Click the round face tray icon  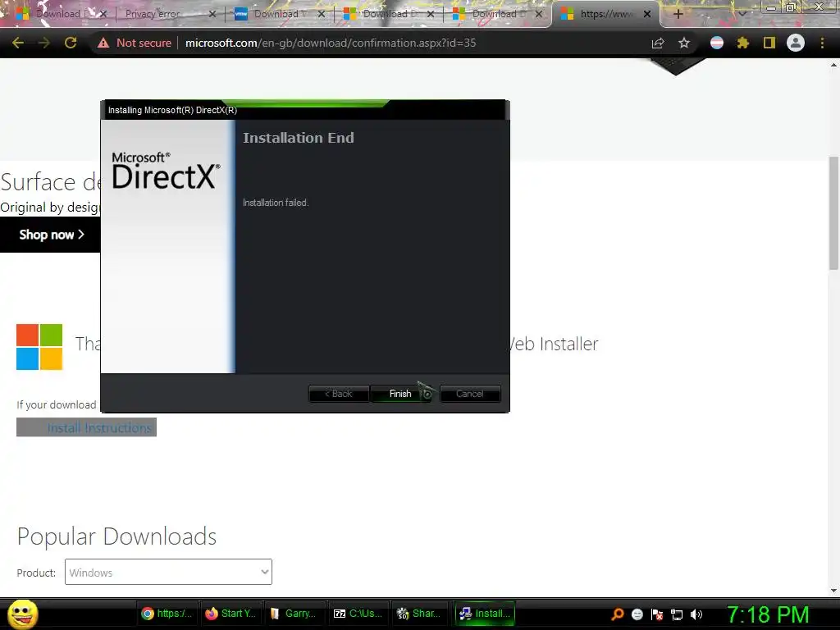click(x=637, y=614)
